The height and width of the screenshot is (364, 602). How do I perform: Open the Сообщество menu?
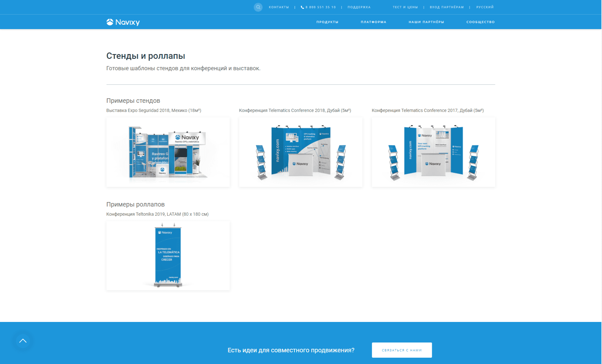pos(481,22)
